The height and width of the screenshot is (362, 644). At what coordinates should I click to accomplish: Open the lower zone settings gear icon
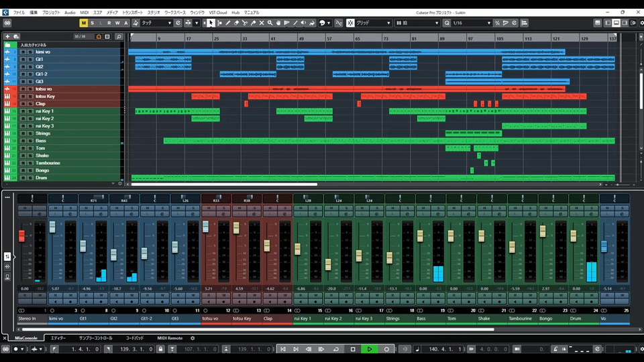coord(193,338)
